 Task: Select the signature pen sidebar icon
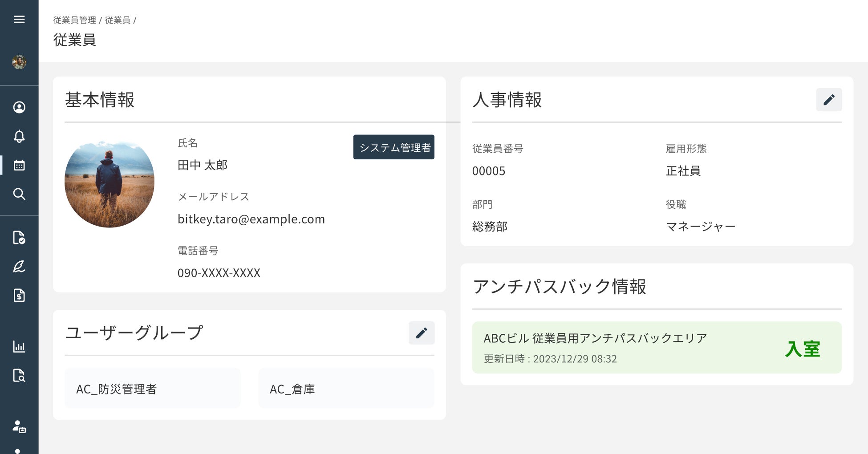click(19, 267)
